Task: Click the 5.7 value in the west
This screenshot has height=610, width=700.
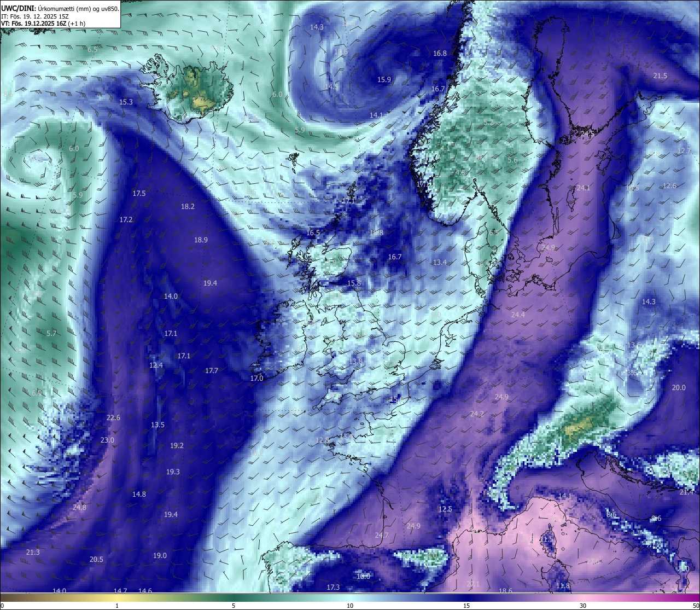Action: pos(51,333)
